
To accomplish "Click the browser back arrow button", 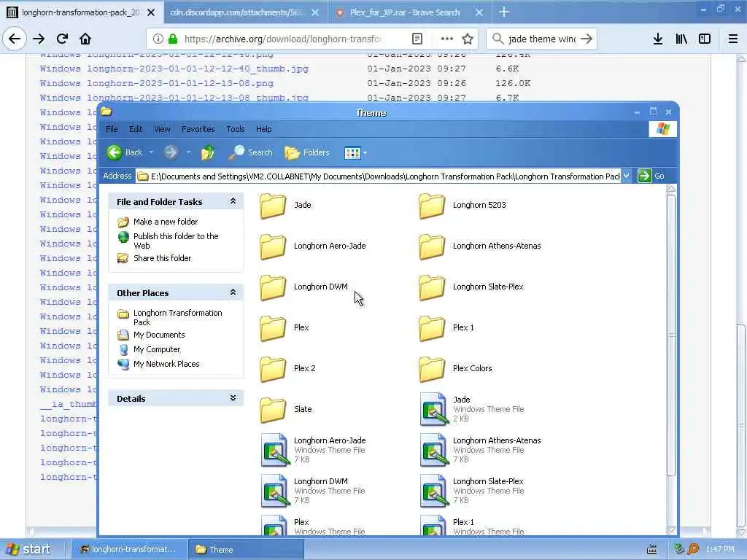I will tap(15, 39).
